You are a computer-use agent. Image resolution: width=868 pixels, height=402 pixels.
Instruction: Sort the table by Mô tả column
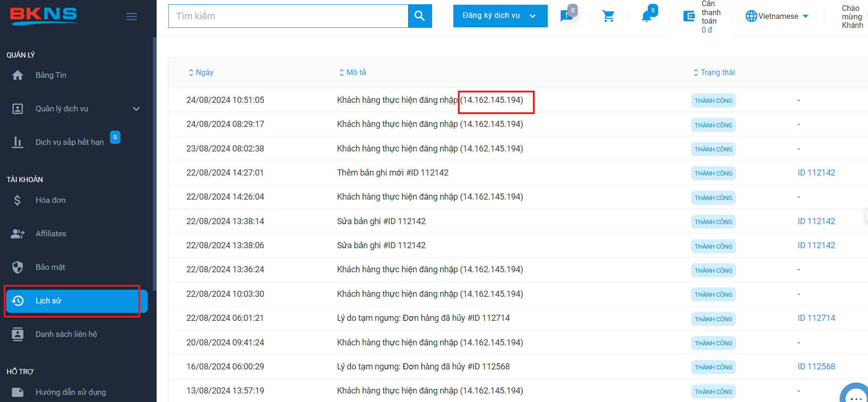click(x=352, y=72)
